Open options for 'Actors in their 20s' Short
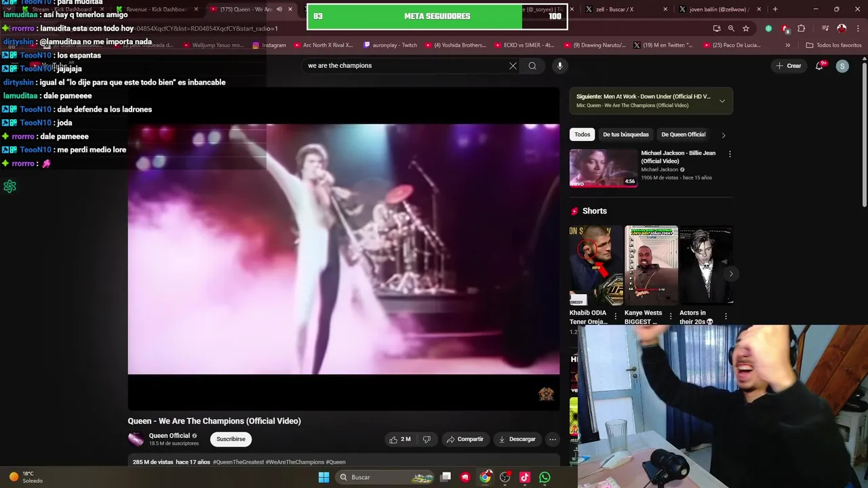The height and width of the screenshot is (488, 868). click(x=726, y=317)
